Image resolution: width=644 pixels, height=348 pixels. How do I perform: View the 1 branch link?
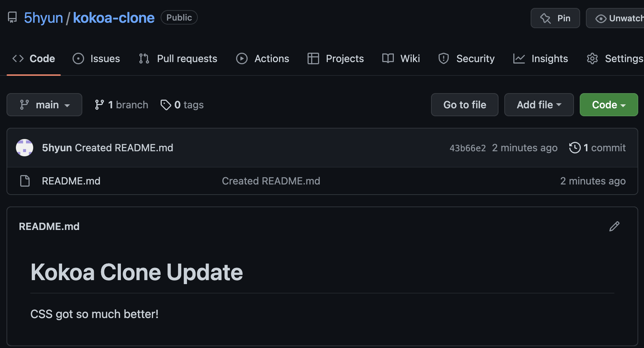[x=121, y=105]
